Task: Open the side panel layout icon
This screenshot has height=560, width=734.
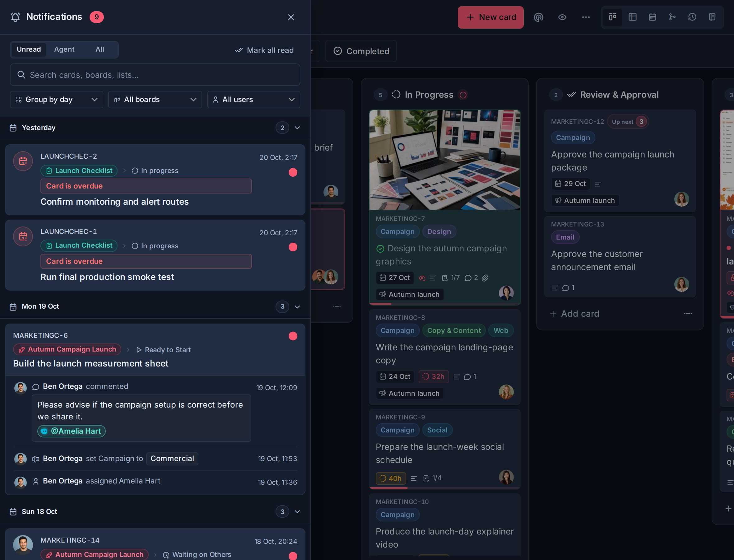Action: 712,17
